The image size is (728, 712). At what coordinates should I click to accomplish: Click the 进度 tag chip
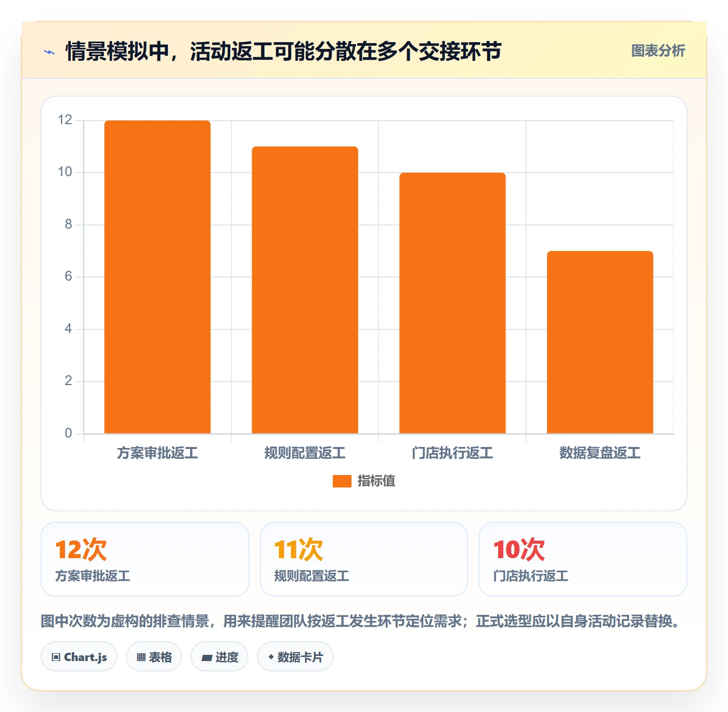(x=219, y=657)
